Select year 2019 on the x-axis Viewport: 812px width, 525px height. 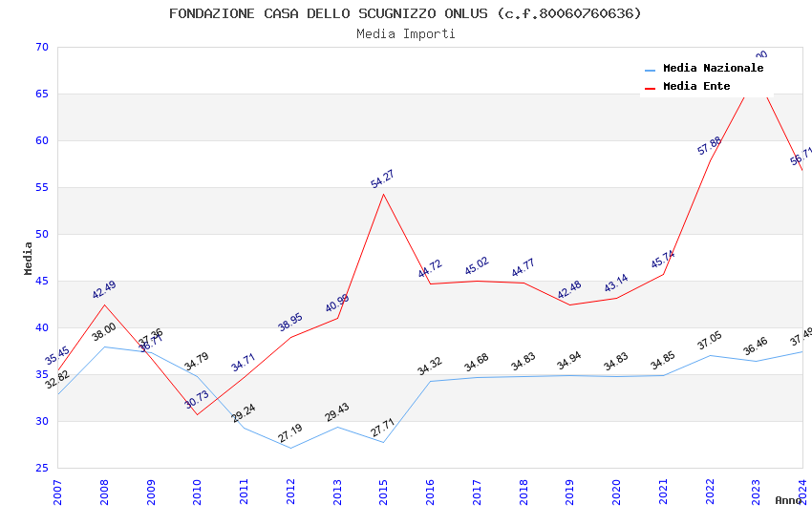(x=570, y=492)
